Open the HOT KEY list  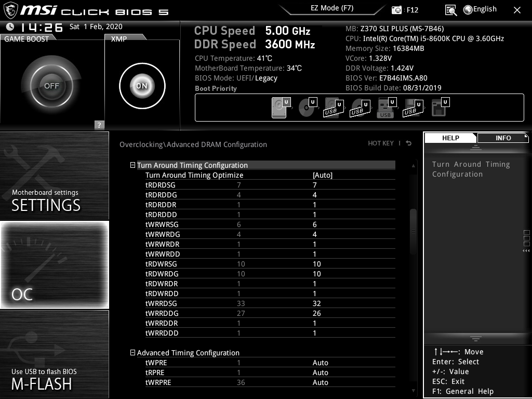(x=381, y=143)
